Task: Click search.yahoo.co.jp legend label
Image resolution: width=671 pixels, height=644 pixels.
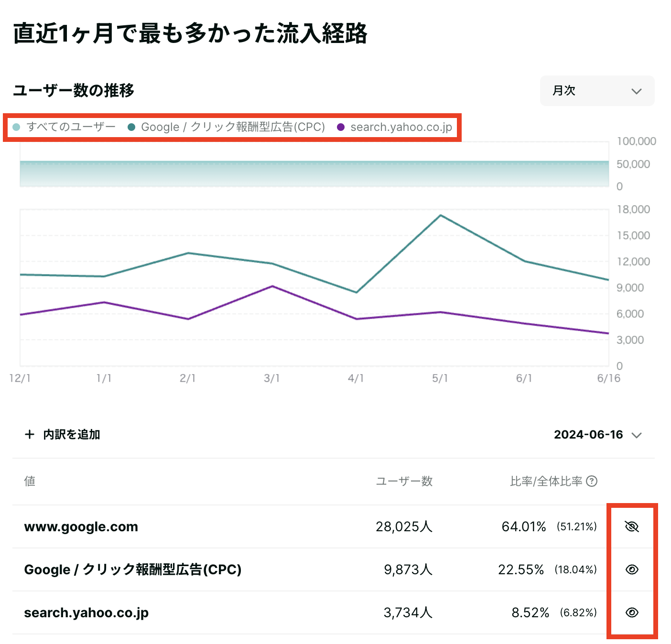Action: (x=401, y=127)
